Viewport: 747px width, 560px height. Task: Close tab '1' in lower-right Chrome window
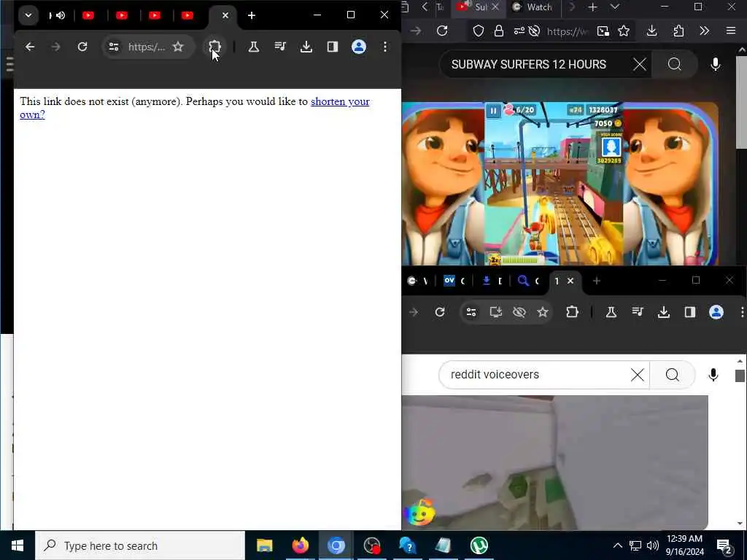click(570, 281)
